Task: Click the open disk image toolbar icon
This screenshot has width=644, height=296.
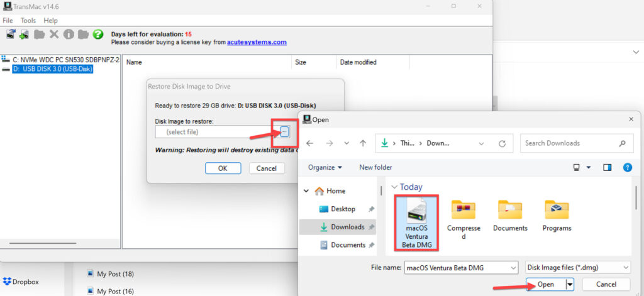Action: click(11, 35)
